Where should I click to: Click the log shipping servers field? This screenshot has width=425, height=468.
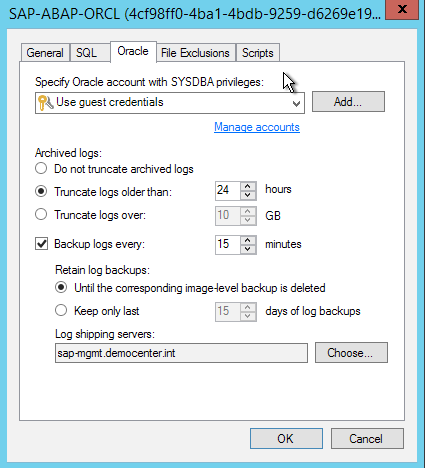point(181,353)
